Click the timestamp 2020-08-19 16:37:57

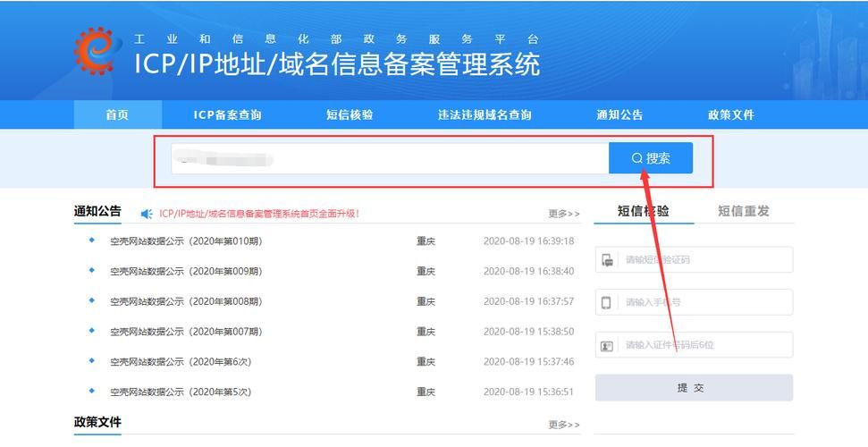528,301
